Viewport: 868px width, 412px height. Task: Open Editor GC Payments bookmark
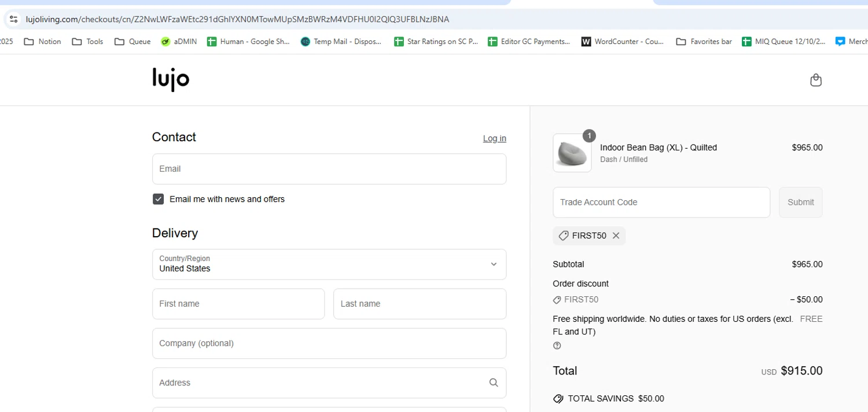point(529,42)
